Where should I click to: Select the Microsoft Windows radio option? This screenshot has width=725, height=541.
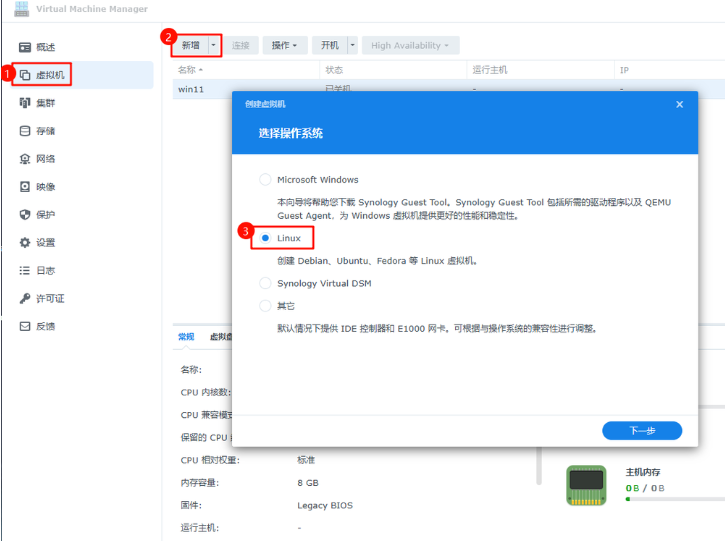pyautogui.click(x=265, y=179)
